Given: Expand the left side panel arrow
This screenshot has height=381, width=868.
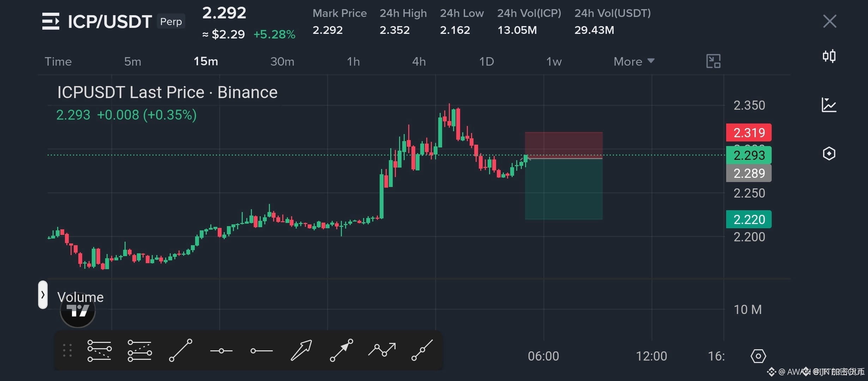Looking at the screenshot, I should point(43,295).
